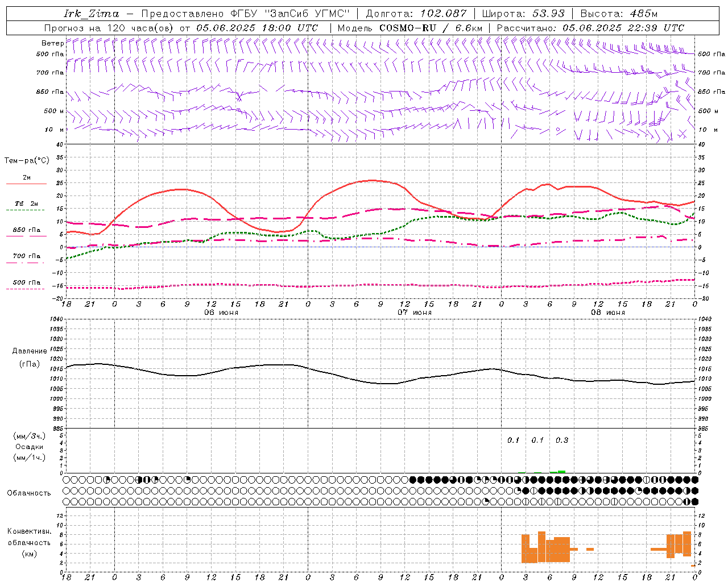This screenshot has height=582, width=728.
Task: Click the 08 июня date label
Action: click(x=608, y=313)
